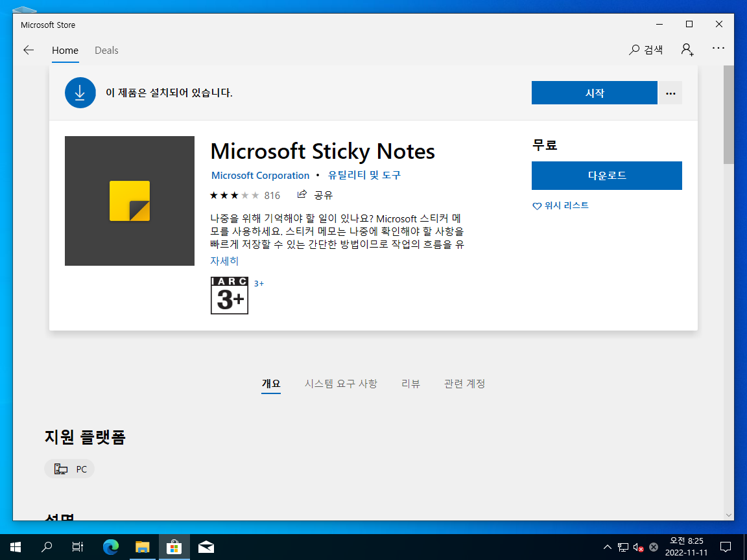Add to wishlist with 위시 리스트

(560, 205)
